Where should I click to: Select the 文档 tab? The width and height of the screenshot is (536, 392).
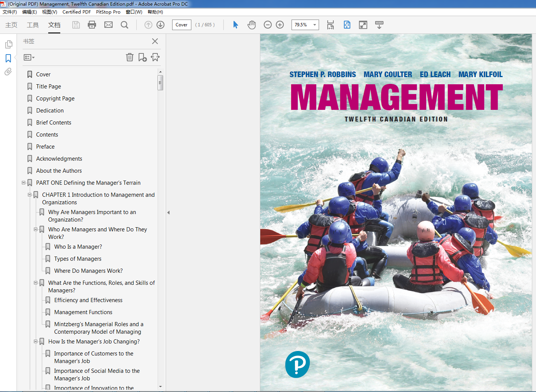54,25
